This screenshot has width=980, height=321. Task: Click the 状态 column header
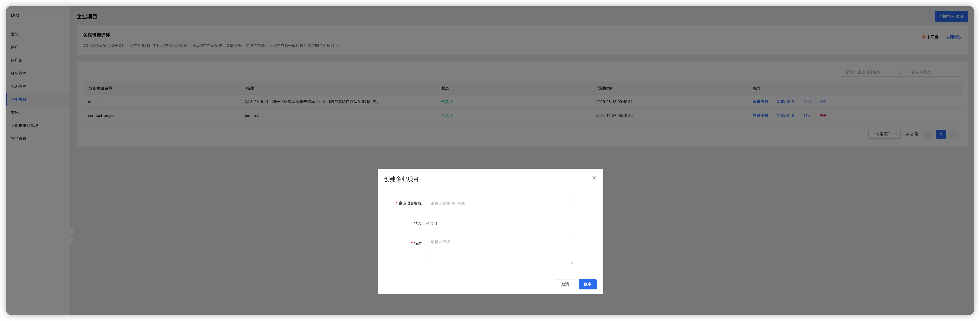click(x=445, y=88)
